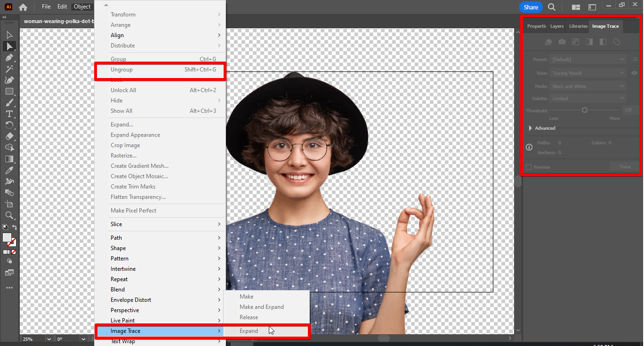The image size is (644, 346).
Task: Click the Trace button
Action: point(624,167)
